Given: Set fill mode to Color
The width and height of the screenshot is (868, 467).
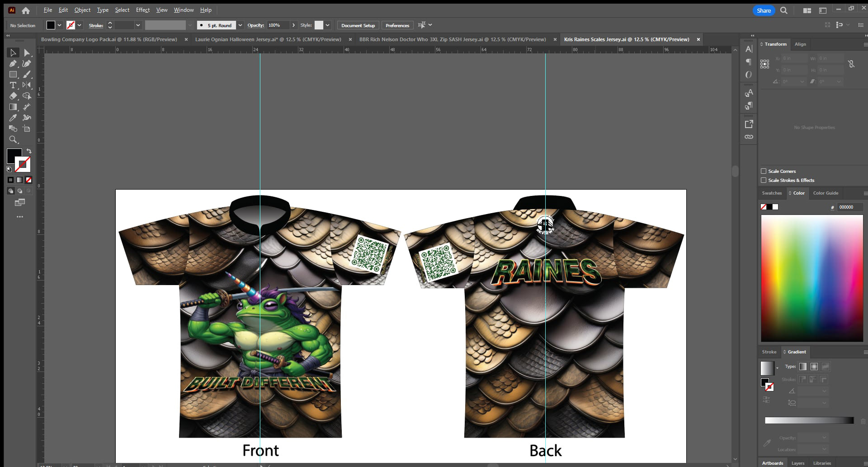Looking at the screenshot, I should 10,180.
